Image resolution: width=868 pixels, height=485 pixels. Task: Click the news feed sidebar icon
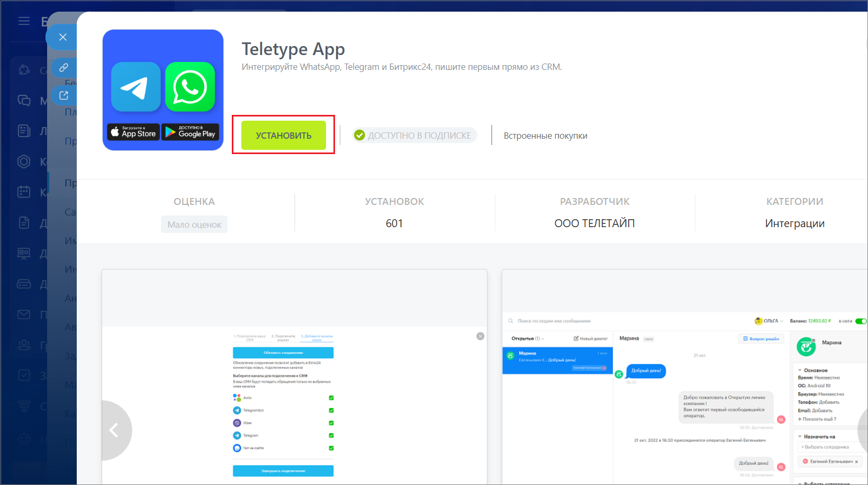(x=24, y=131)
